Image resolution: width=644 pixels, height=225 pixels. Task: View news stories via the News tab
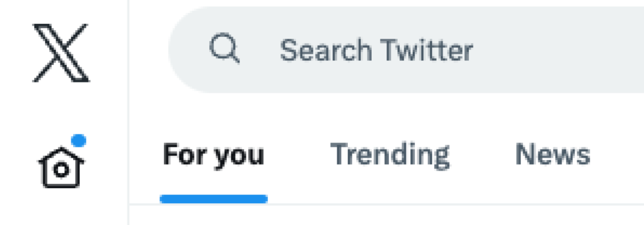552,154
